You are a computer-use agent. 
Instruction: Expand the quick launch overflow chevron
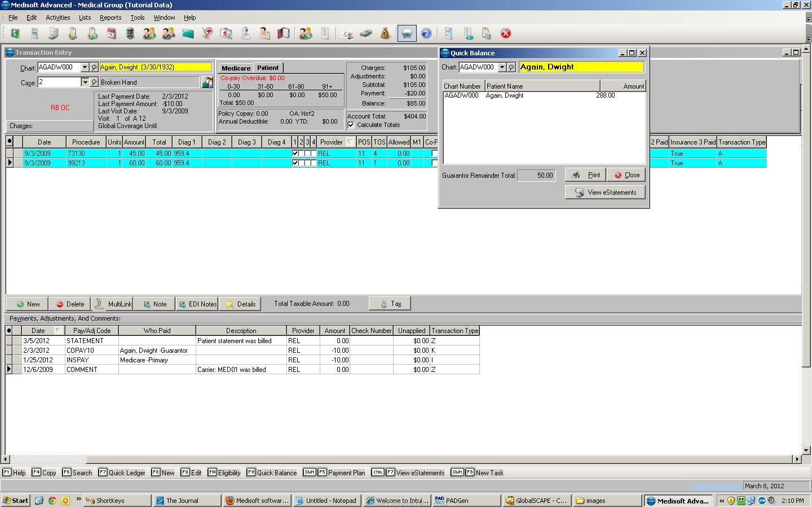pyautogui.click(x=78, y=500)
